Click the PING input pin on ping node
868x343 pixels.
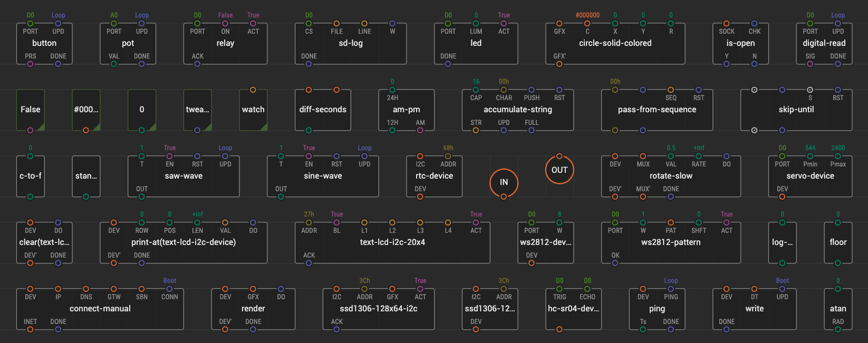tap(671, 289)
